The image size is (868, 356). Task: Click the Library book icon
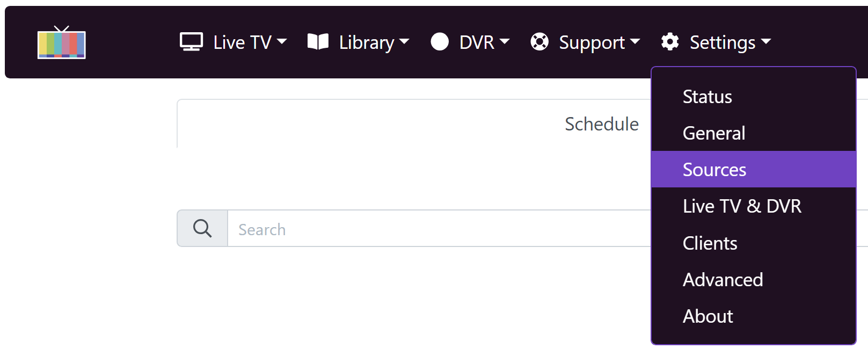(318, 41)
